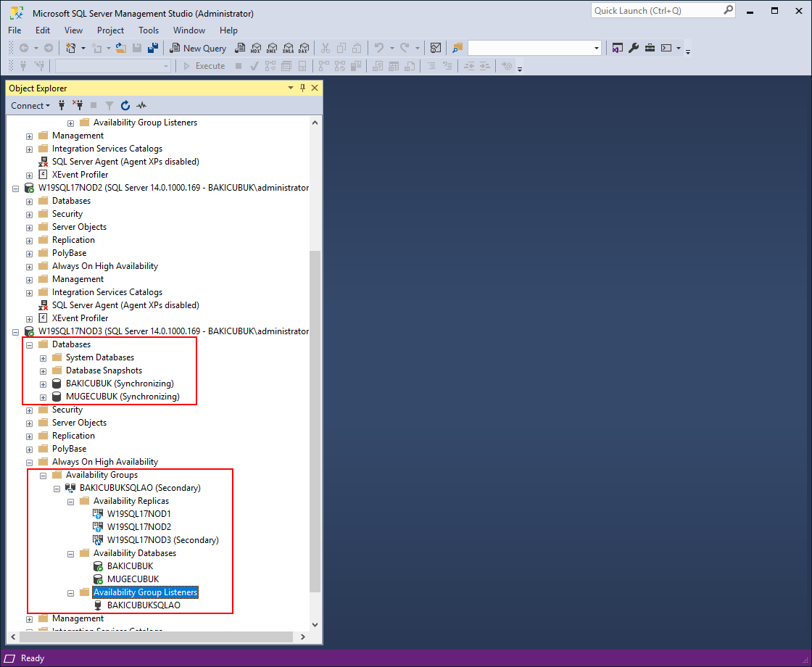Click the Navigate Backward arrow icon
812x667 pixels.
coord(24,48)
